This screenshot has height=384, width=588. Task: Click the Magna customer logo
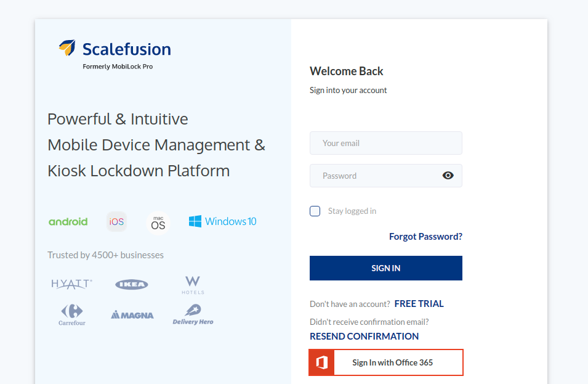tap(132, 315)
